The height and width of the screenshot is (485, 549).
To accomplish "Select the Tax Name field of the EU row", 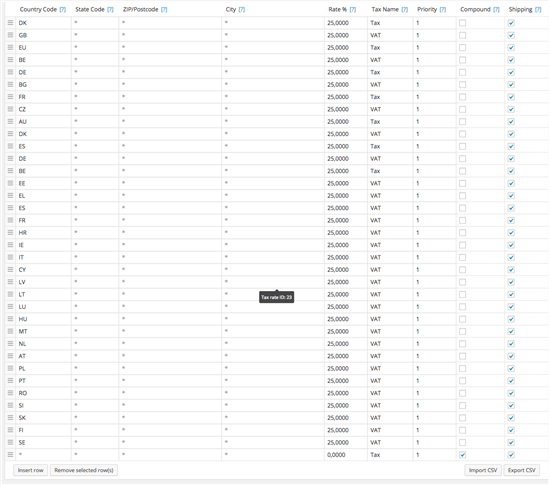I will click(x=390, y=48).
